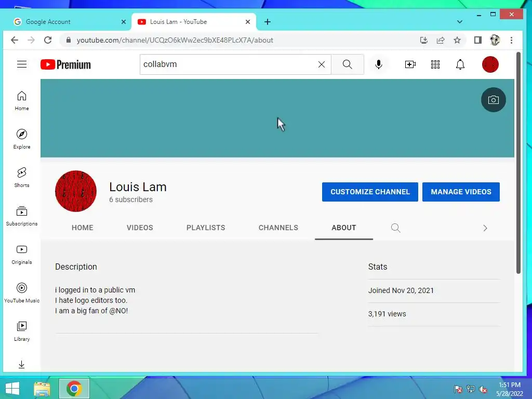
Task: Open the Create video menu
Action: click(x=410, y=64)
